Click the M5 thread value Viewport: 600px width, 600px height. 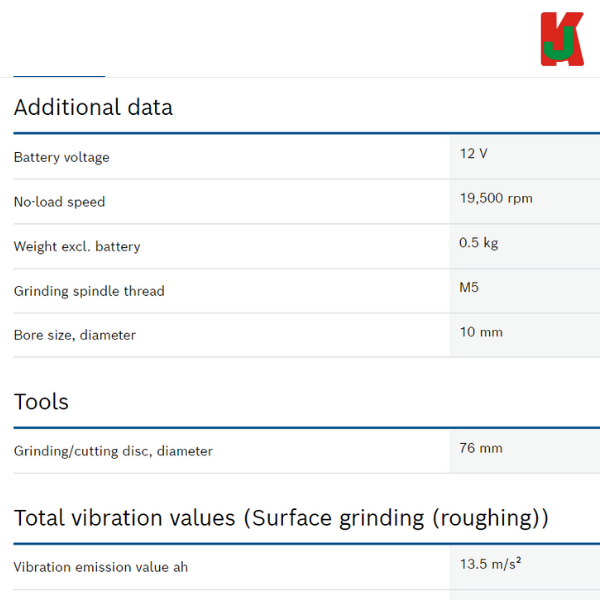(x=469, y=287)
